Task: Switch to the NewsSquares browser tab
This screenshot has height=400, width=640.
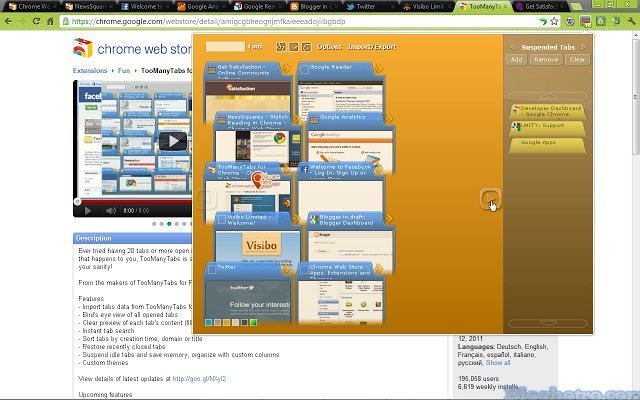Action: click(x=90, y=7)
